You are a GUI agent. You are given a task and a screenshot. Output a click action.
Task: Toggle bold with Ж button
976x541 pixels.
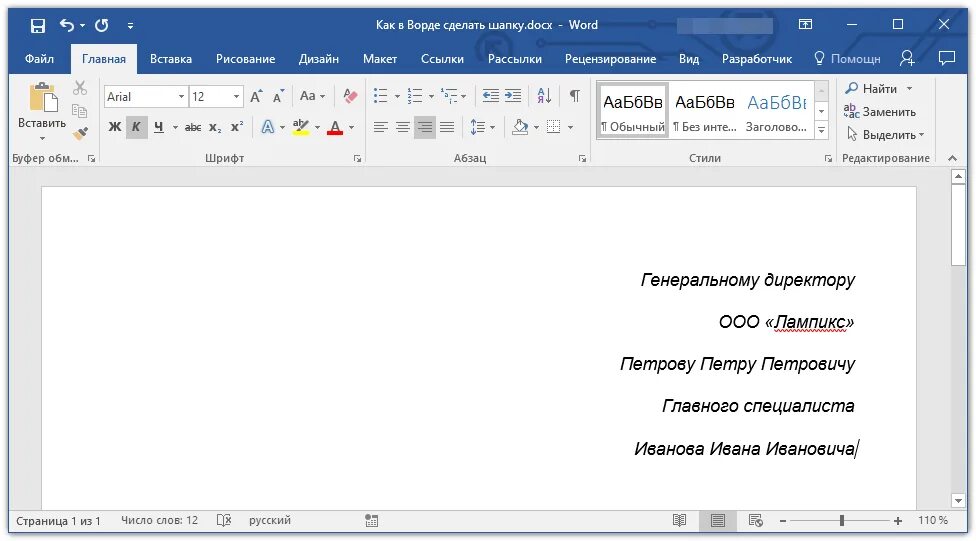tap(115, 127)
